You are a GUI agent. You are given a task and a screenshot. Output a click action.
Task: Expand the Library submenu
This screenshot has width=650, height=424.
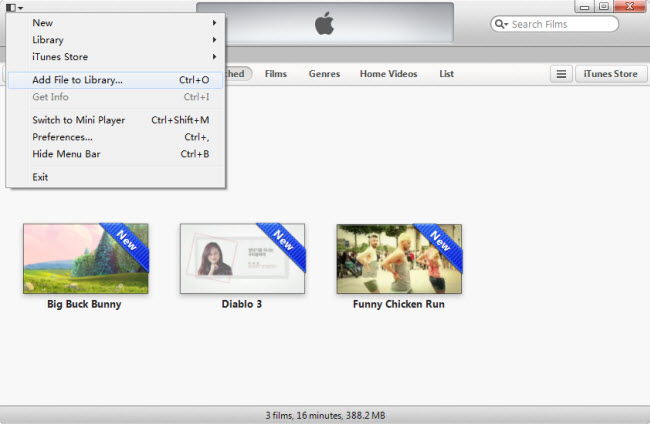(x=115, y=40)
